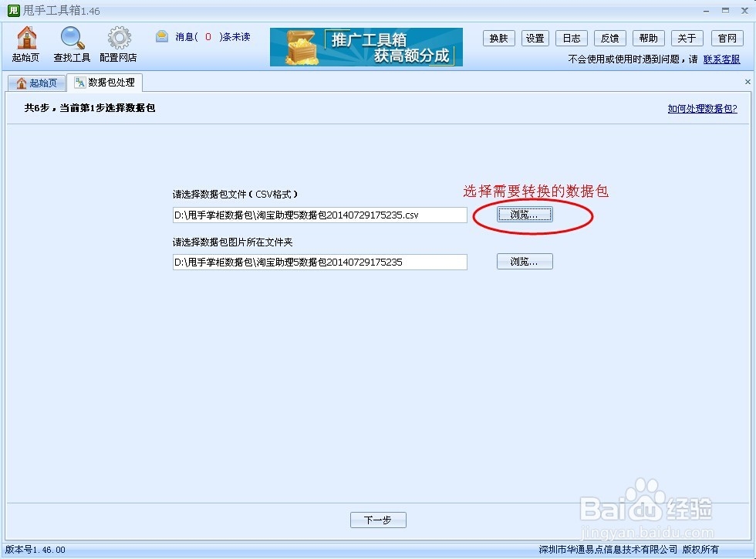Click the circled 浏览 button for CSV file
The height and width of the screenshot is (559, 756).
pos(525,215)
